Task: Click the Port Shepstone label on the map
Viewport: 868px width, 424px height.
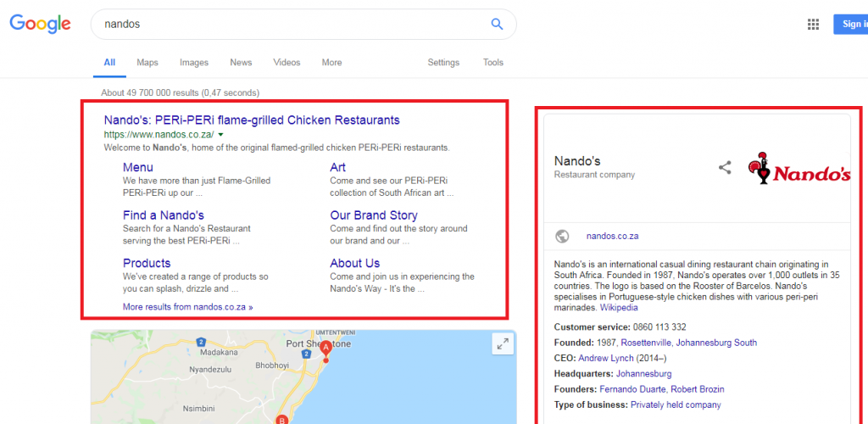Action: coord(319,343)
